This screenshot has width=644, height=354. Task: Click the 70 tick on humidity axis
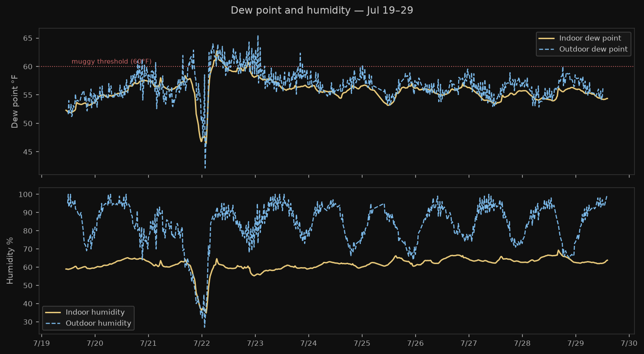coord(28,249)
